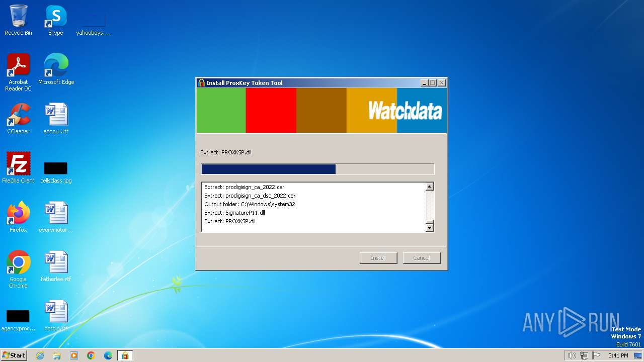Select the agencyproc desktop file

pyautogui.click(x=18, y=320)
